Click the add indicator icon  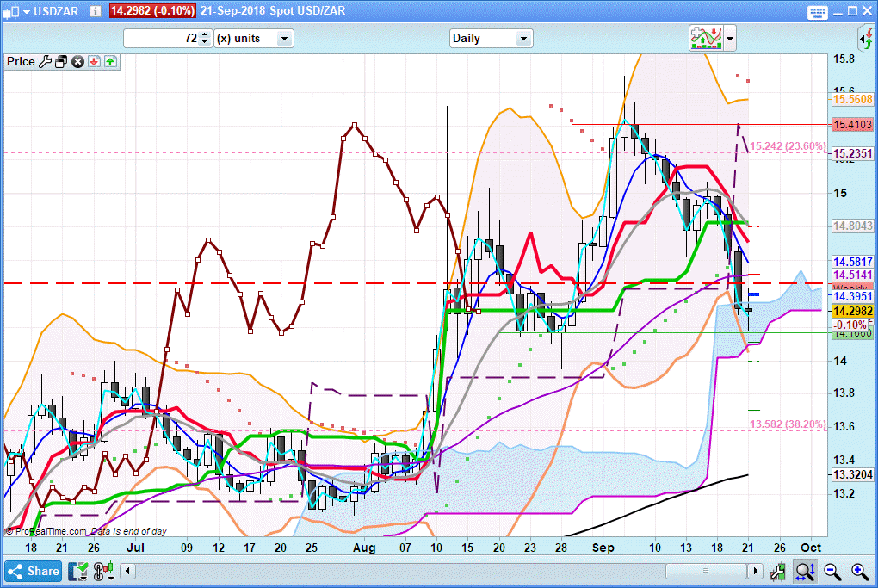pos(706,39)
